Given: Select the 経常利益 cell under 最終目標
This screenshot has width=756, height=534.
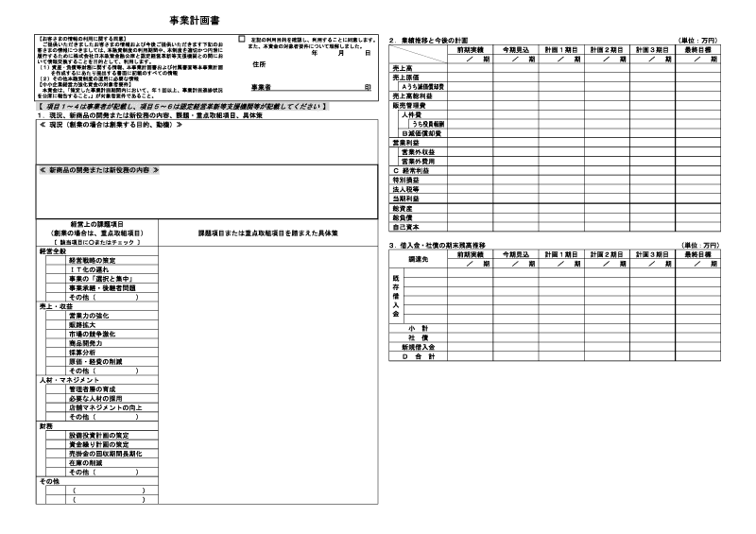Looking at the screenshot, I should 698,170.
